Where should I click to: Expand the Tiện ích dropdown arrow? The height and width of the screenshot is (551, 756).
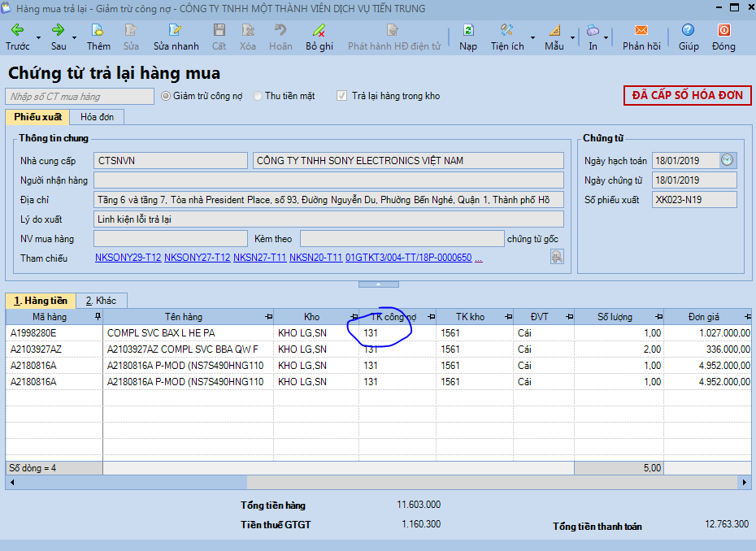[x=533, y=38]
